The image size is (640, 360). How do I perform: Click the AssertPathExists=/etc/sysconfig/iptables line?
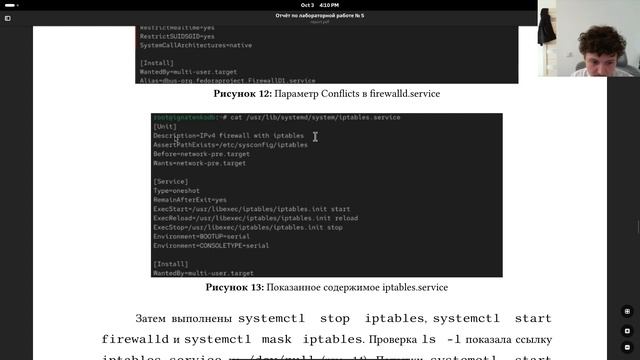click(231, 145)
